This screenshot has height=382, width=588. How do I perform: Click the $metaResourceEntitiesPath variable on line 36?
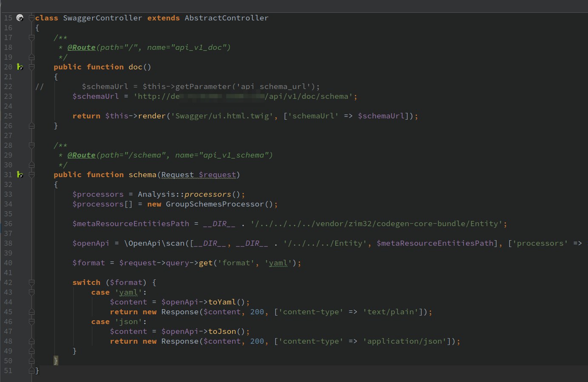pos(131,224)
